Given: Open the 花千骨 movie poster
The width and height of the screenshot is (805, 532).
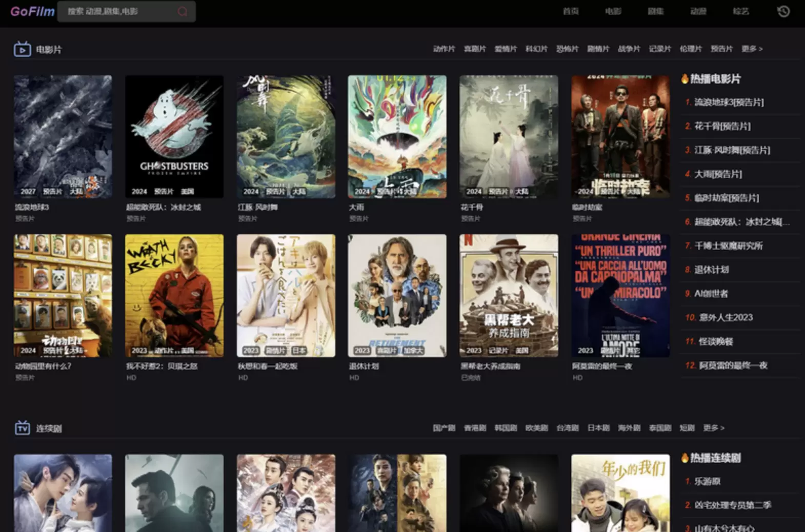Looking at the screenshot, I should point(509,136).
